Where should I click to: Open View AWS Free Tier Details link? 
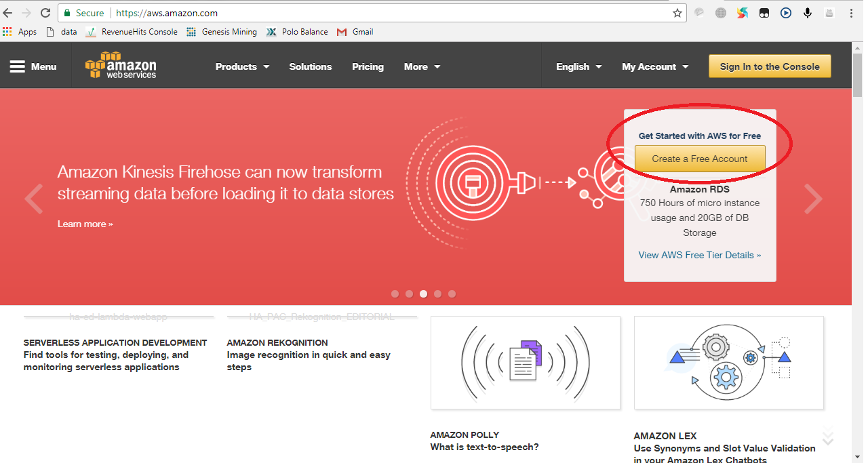click(x=700, y=255)
